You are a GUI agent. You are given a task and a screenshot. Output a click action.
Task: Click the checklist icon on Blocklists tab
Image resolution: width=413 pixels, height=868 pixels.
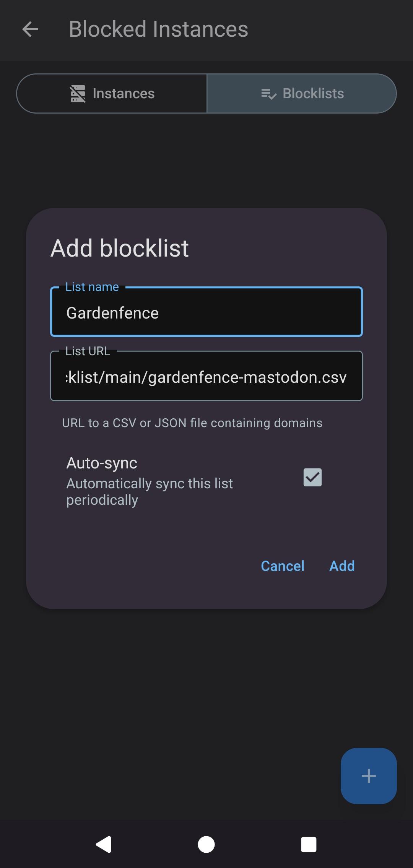[x=268, y=94]
